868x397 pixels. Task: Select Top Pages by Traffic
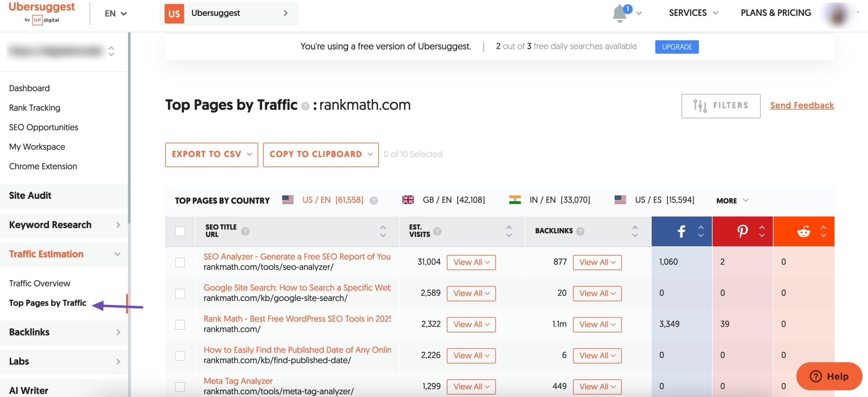48,303
